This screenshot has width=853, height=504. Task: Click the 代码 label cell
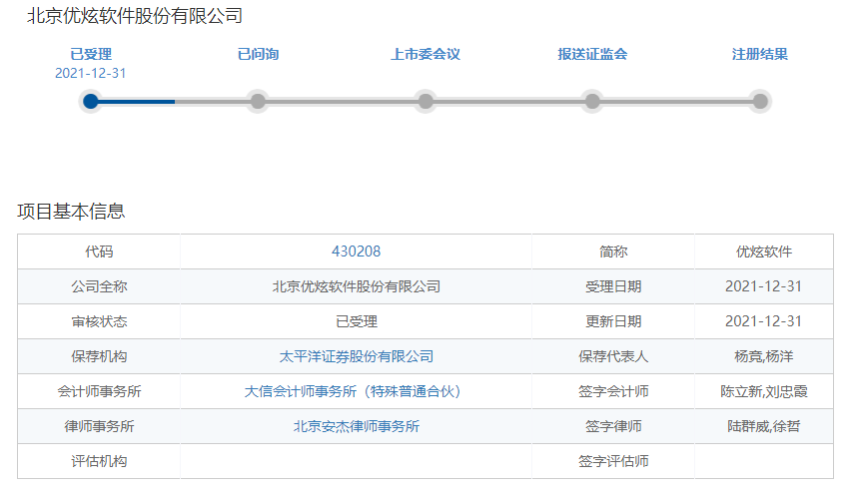coord(99,252)
